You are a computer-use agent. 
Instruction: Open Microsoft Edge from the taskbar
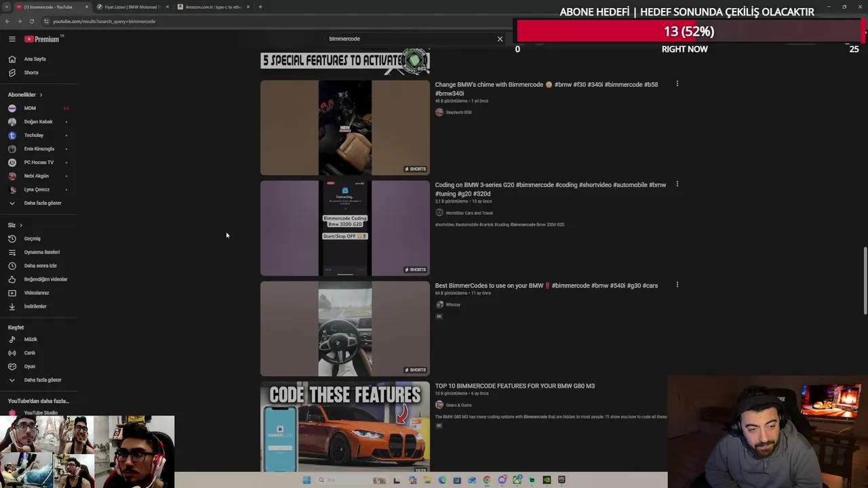click(x=442, y=480)
